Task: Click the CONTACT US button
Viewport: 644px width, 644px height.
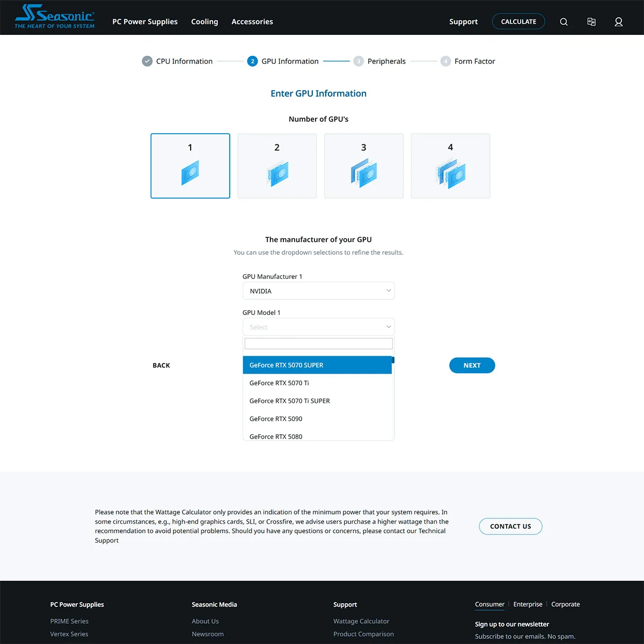Action: 510,526
